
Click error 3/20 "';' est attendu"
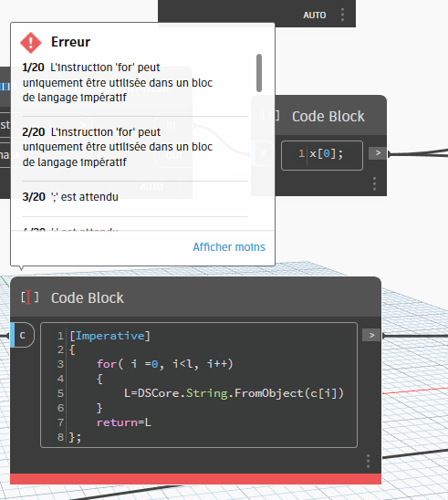click(x=70, y=197)
